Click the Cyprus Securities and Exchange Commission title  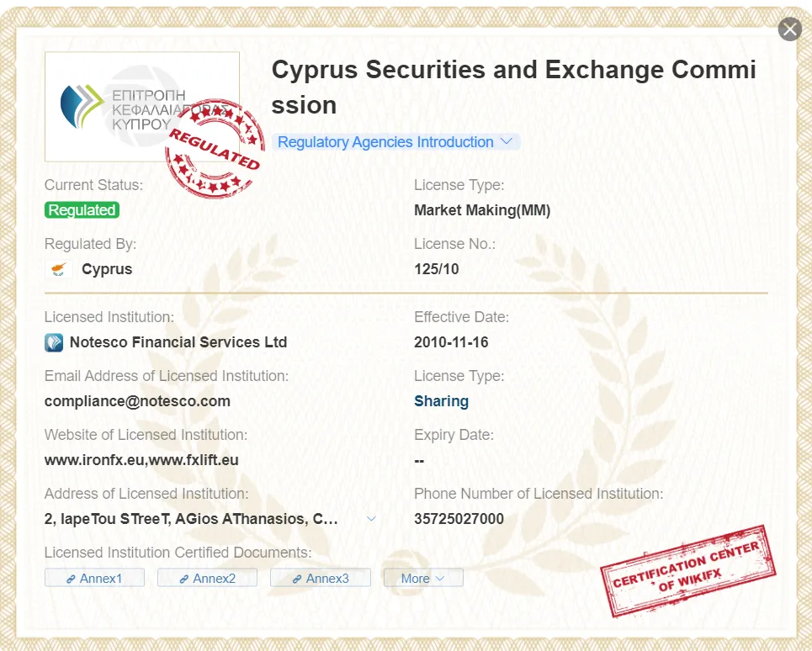514,87
